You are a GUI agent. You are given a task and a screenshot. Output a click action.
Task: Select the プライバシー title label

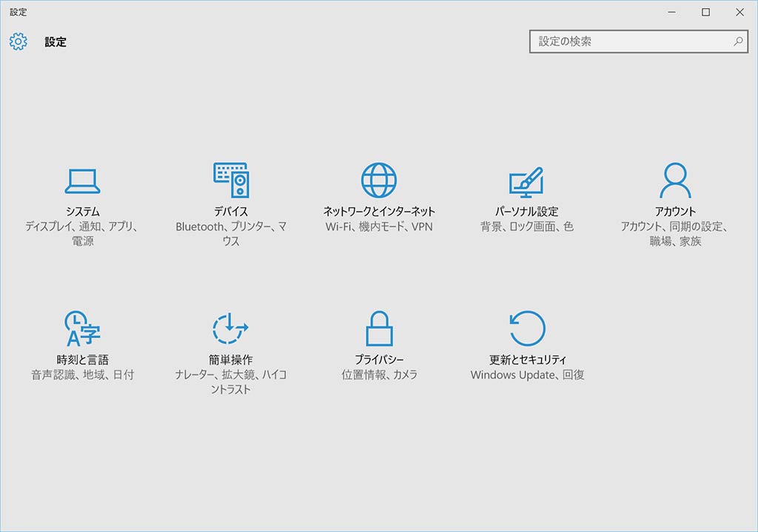click(379, 360)
